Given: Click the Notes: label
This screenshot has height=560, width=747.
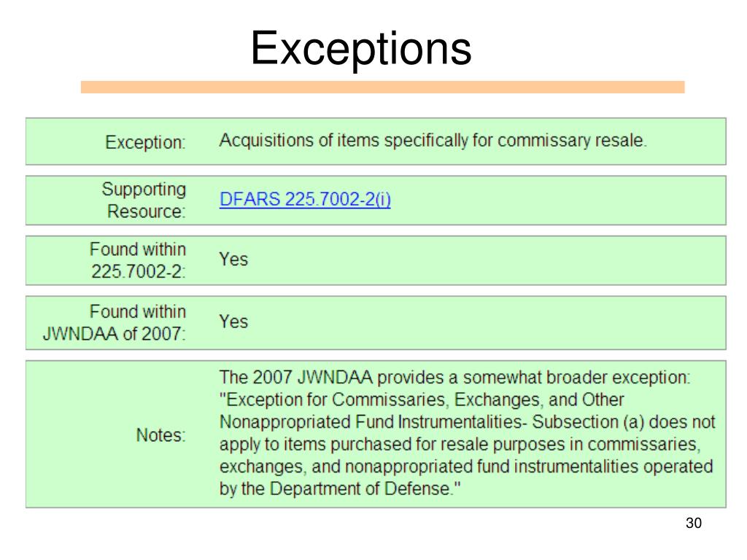Looking at the screenshot, I should click(161, 435).
